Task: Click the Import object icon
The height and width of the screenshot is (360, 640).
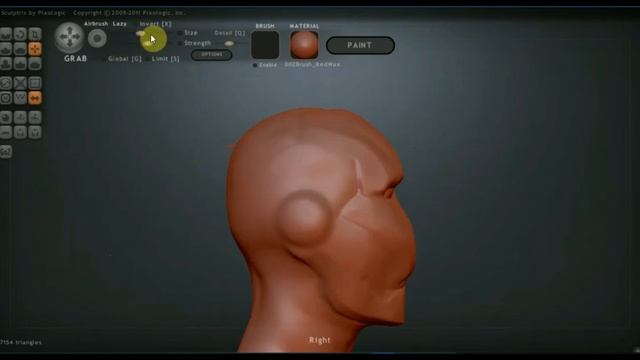Action: pos(35,118)
